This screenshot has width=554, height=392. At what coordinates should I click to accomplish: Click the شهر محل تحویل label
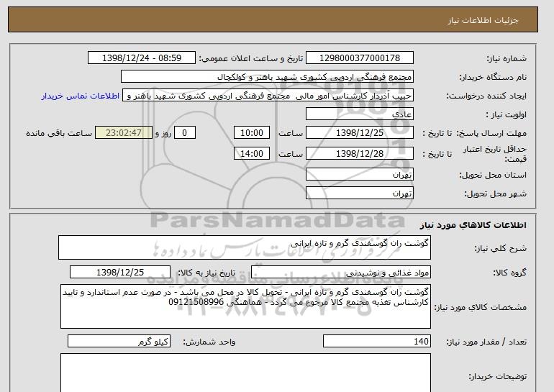(x=495, y=194)
